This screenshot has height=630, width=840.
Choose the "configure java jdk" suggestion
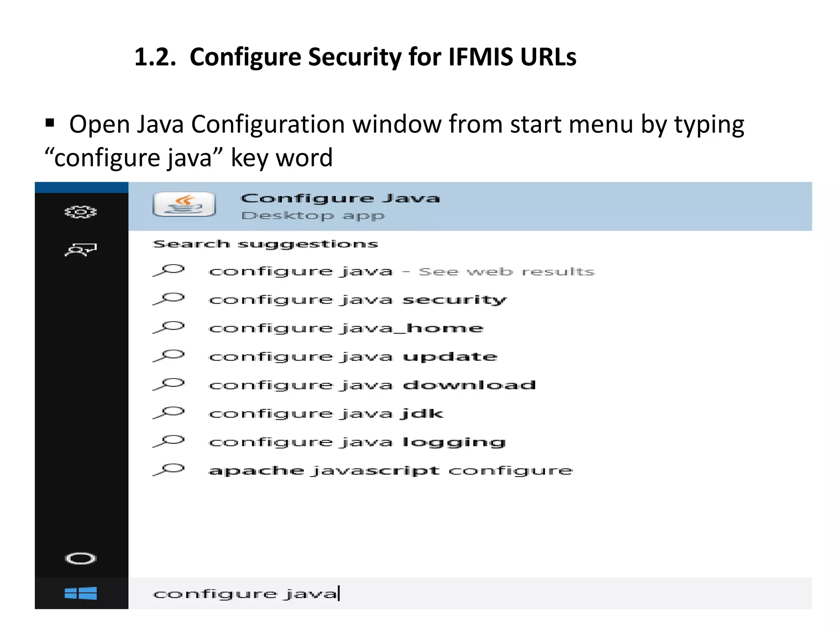point(326,413)
